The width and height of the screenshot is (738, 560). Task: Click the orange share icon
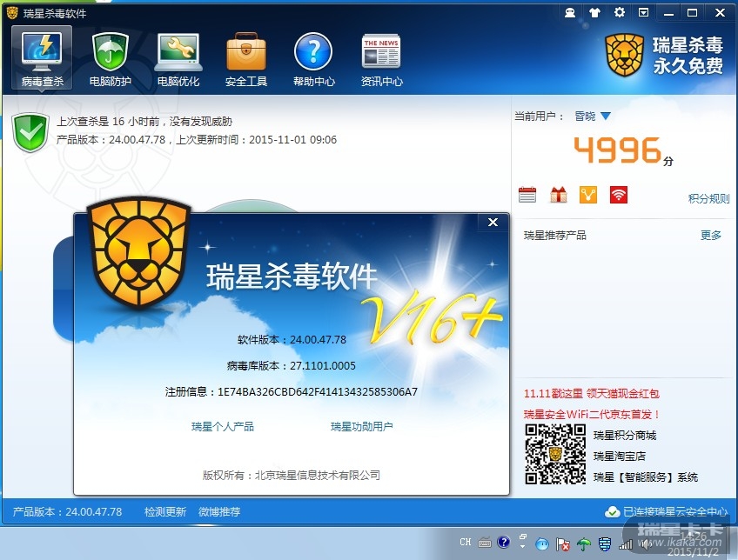588,195
